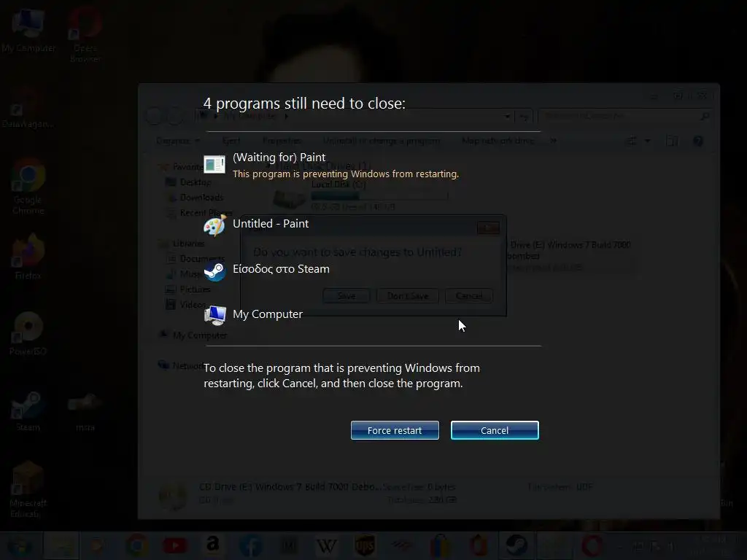Select Desktop under Favorites in Explorer
This screenshot has width=747, height=560.
189,182
